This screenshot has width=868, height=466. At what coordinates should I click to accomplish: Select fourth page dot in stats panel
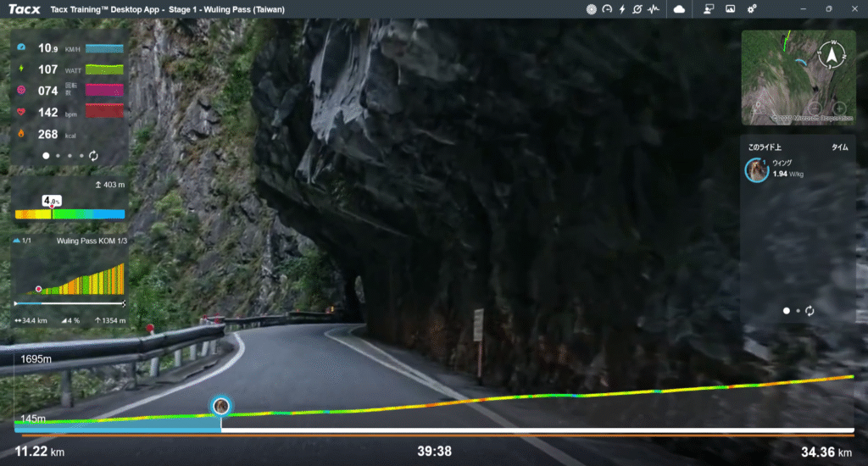(81, 156)
